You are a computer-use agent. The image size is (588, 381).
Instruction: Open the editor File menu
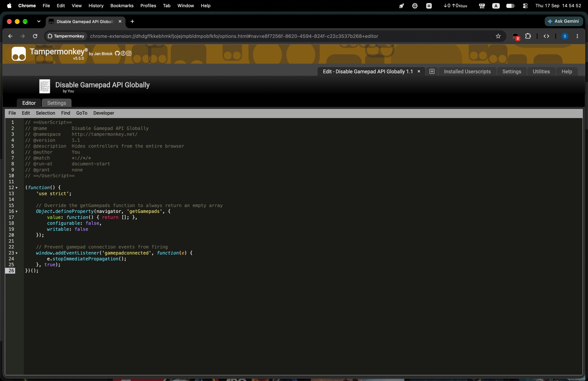(12, 113)
